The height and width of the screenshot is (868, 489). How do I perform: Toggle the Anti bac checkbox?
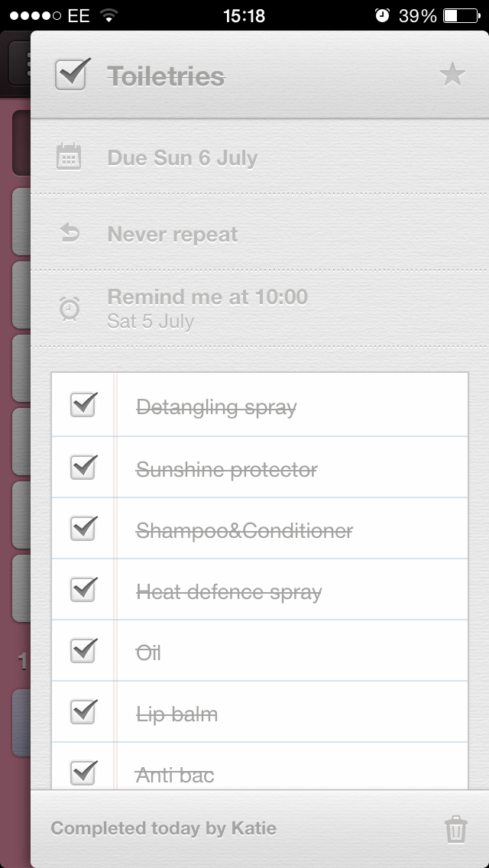click(x=83, y=772)
